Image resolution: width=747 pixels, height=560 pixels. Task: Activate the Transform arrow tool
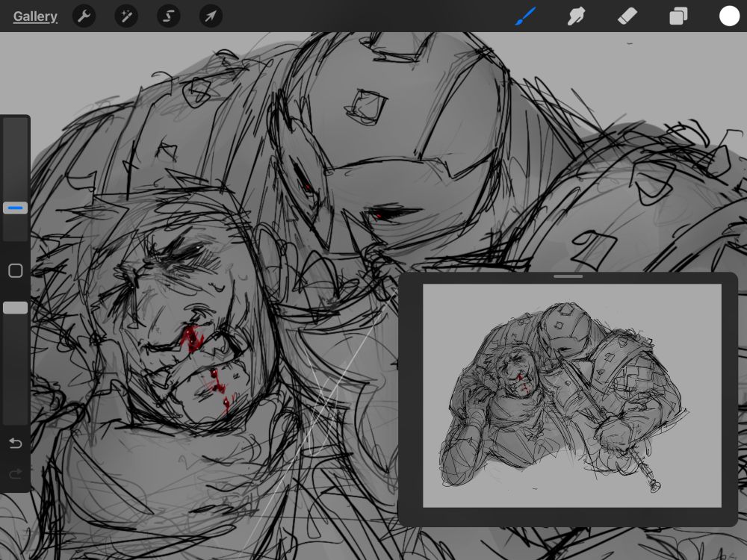coord(211,16)
